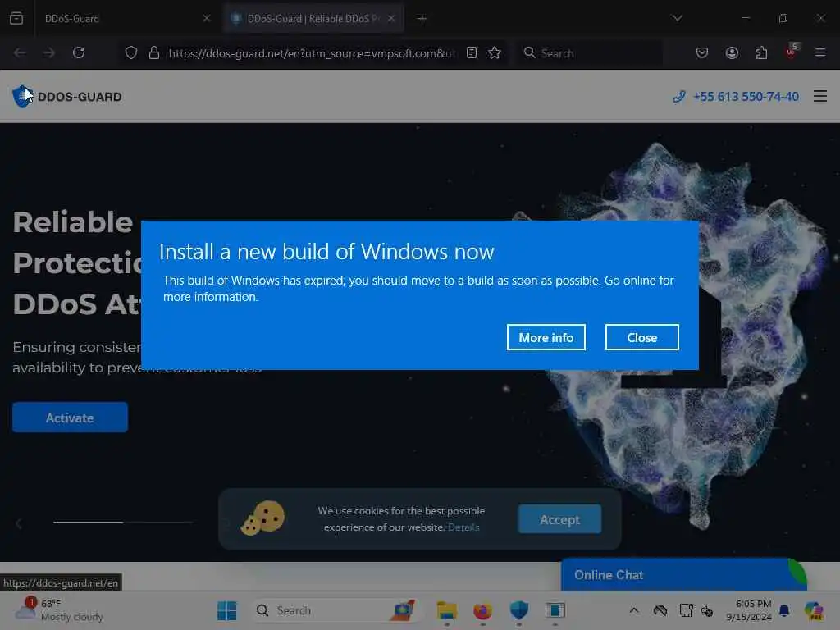Image resolution: width=840 pixels, height=630 pixels.
Task: Click the hero slider progress bar
Action: (123, 522)
